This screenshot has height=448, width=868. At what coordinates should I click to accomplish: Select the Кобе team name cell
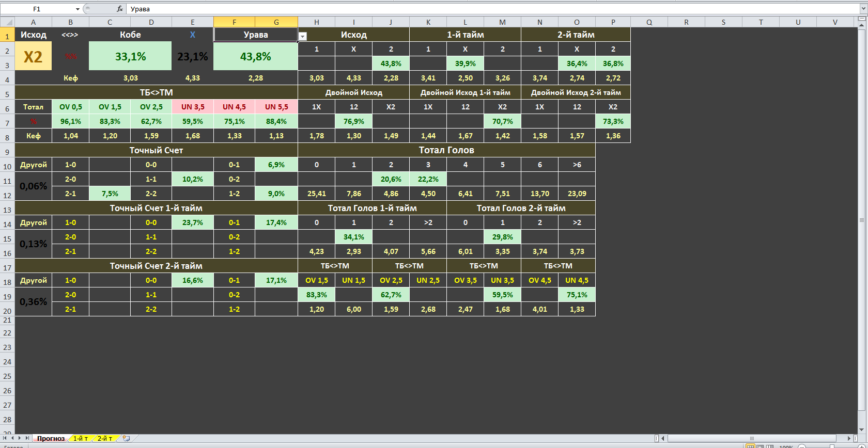(x=130, y=35)
